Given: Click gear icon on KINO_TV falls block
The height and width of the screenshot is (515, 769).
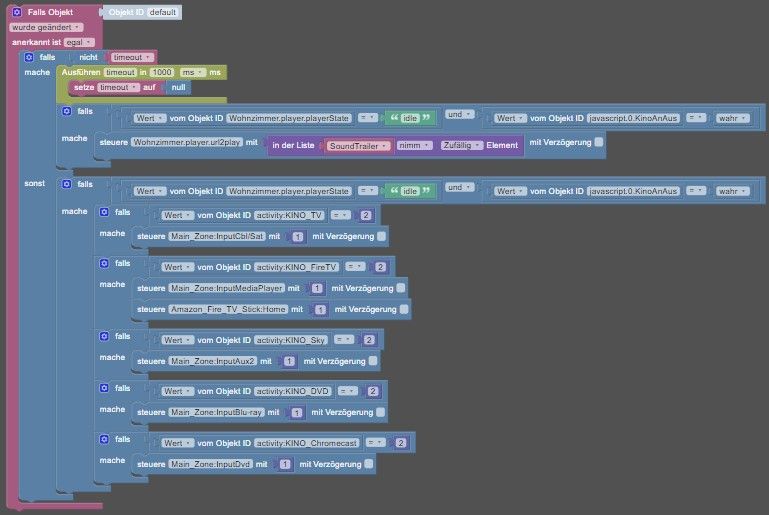Looking at the screenshot, I should click(x=104, y=212).
